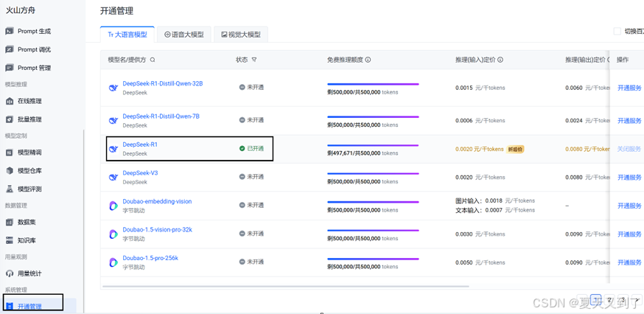Image resolution: width=644 pixels, height=314 pixels.
Task: Switch to the 视觉大模型 tab
Action: click(241, 35)
